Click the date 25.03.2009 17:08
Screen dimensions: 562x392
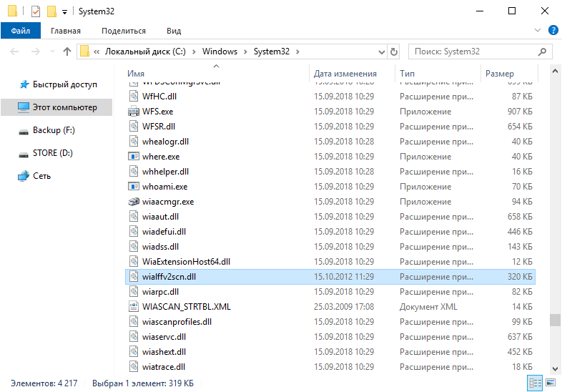pos(344,307)
